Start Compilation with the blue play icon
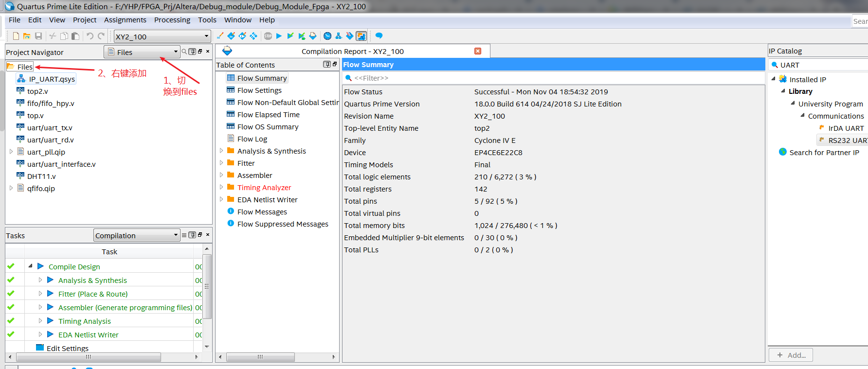The height and width of the screenshot is (369, 868). (x=279, y=36)
